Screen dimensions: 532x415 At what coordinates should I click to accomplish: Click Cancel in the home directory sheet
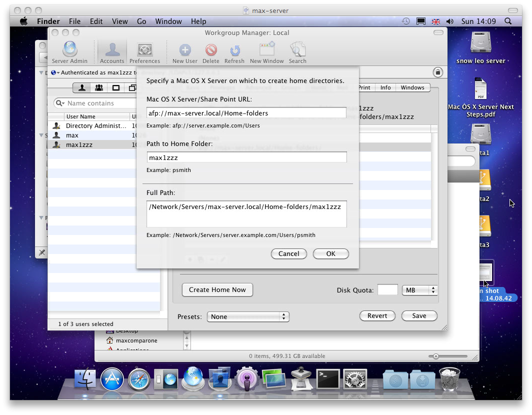(x=288, y=254)
